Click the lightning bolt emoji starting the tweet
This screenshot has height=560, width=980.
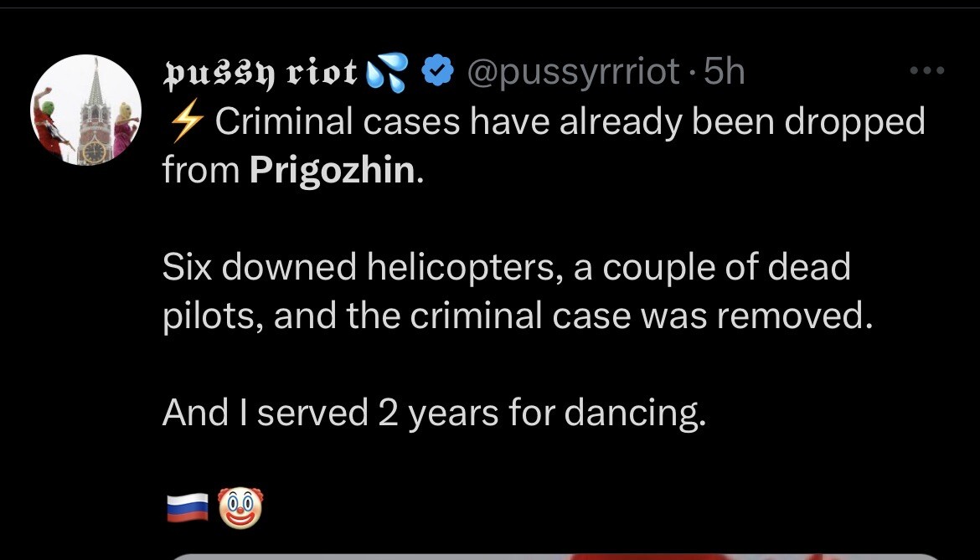click(183, 122)
